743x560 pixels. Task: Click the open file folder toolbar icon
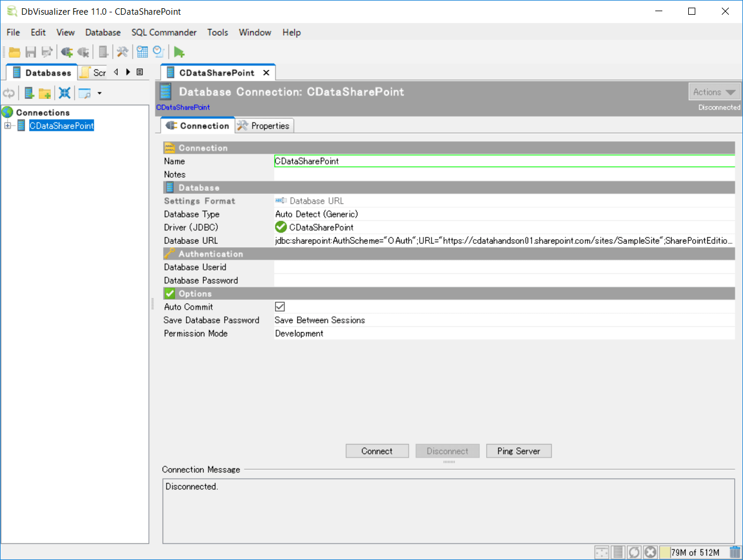click(14, 52)
